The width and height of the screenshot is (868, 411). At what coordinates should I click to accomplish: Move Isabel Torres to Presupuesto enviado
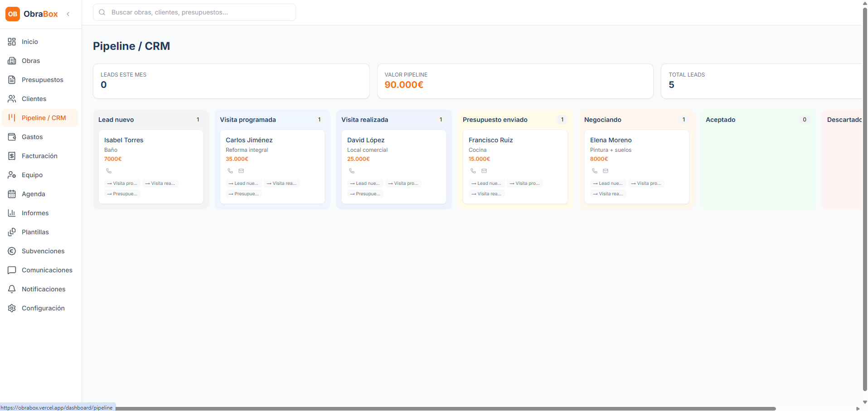pos(122,194)
